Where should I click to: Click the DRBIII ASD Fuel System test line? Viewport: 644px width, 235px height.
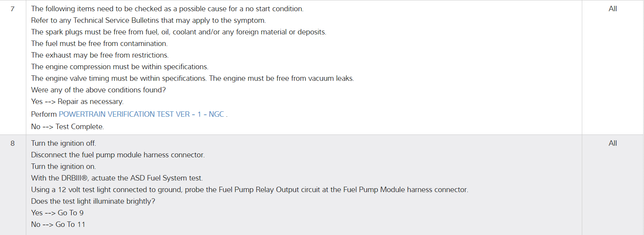[117, 178]
